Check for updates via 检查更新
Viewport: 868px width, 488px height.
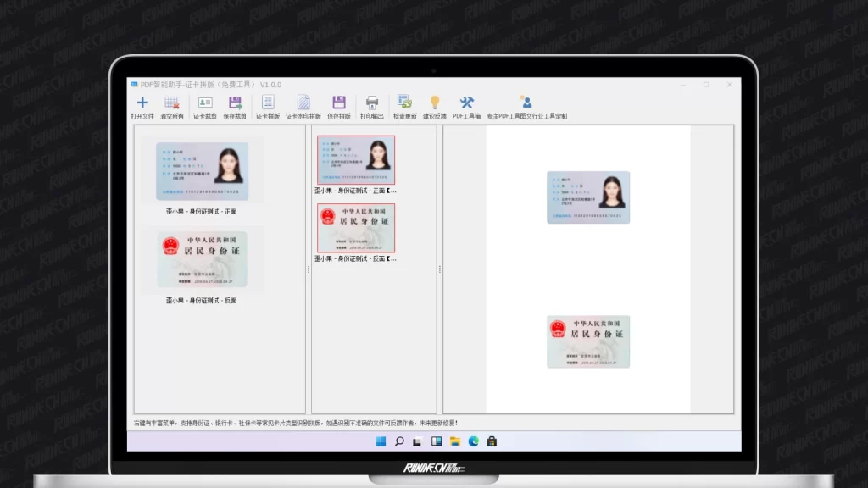(x=404, y=103)
